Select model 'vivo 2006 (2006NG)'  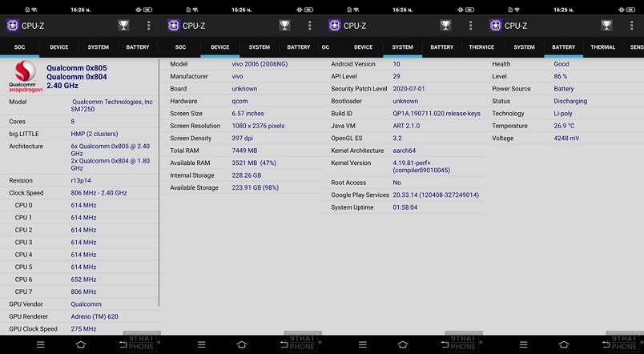click(x=260, y=64)
